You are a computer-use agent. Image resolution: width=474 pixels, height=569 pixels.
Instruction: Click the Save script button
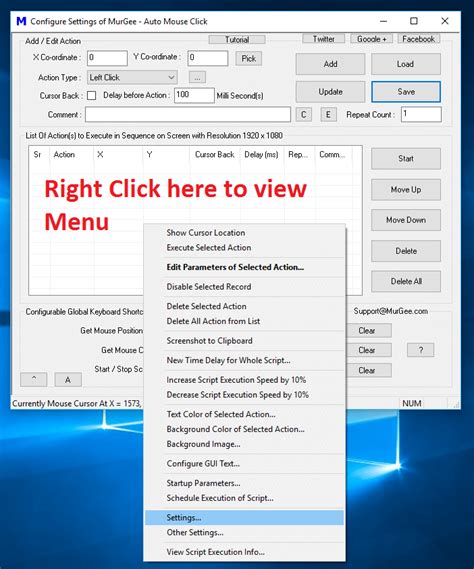(406, 92)
